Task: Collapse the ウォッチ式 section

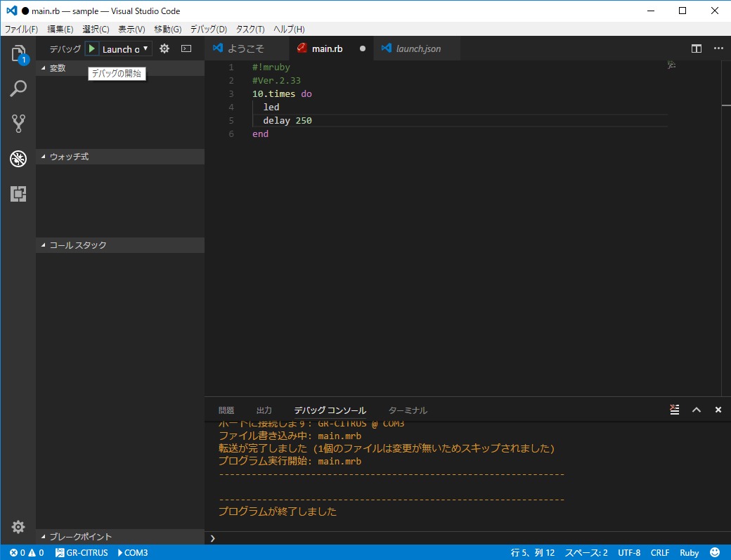Action: click(120, 157)
